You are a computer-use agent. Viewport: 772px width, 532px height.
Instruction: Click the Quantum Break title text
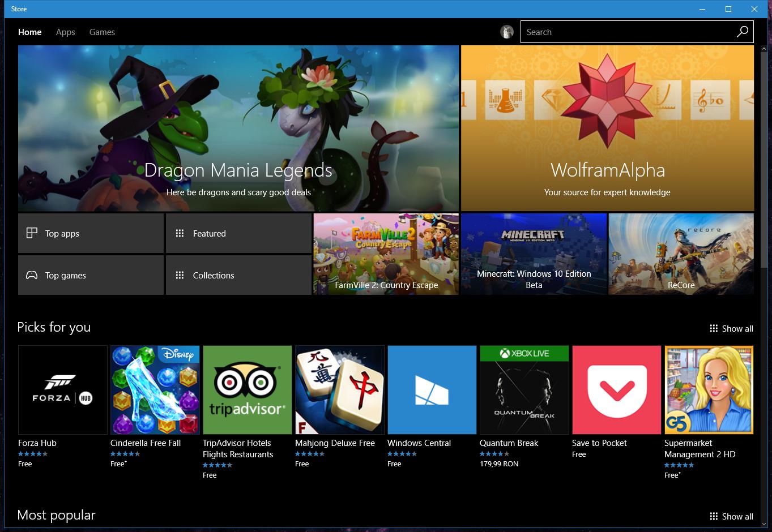tap(509, 443)
